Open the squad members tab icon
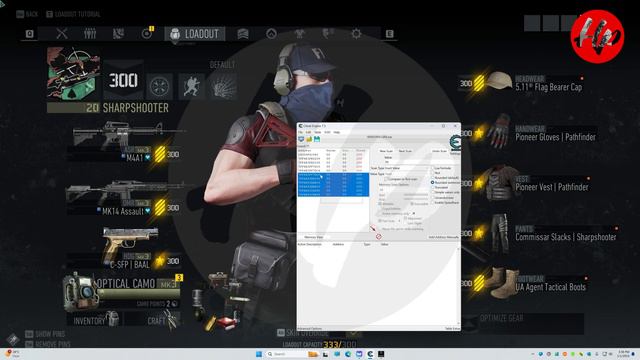The width and height of the screenshot is (640, 360). (x=90, y=33)
